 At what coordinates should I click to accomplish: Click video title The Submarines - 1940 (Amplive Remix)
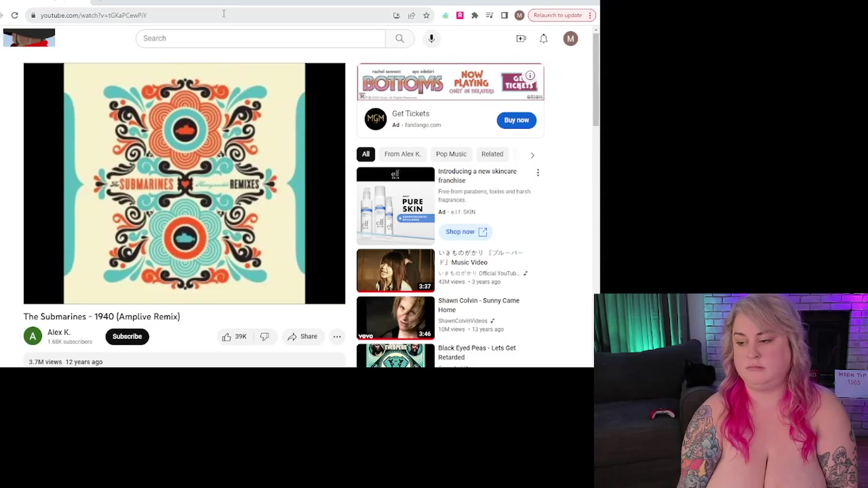(102, 317)
